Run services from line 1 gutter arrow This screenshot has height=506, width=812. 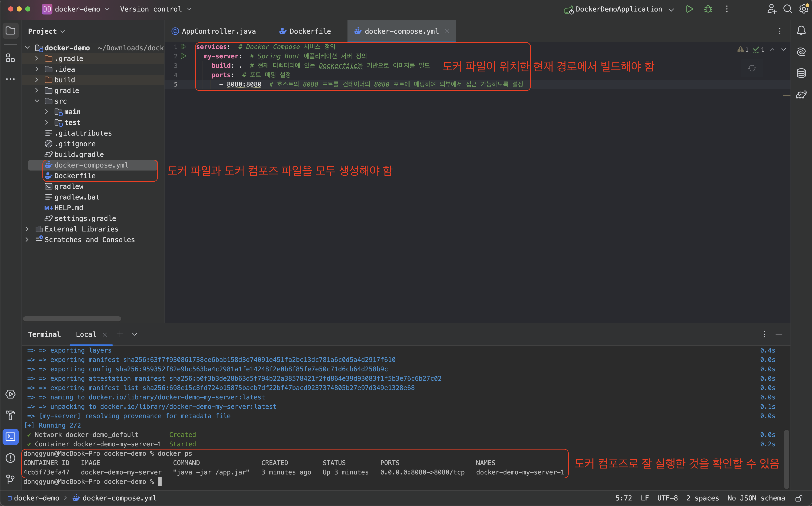click(183, 46)
